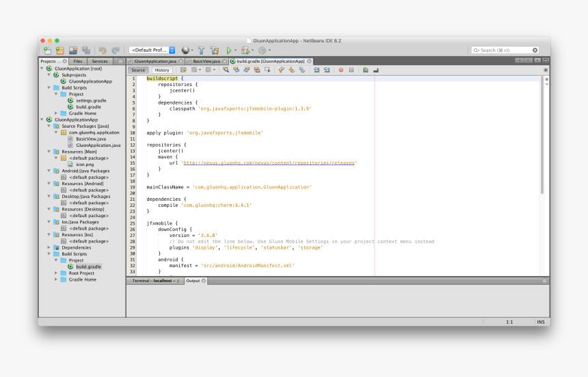
Task: Close the Output tab
Action: 204,281
